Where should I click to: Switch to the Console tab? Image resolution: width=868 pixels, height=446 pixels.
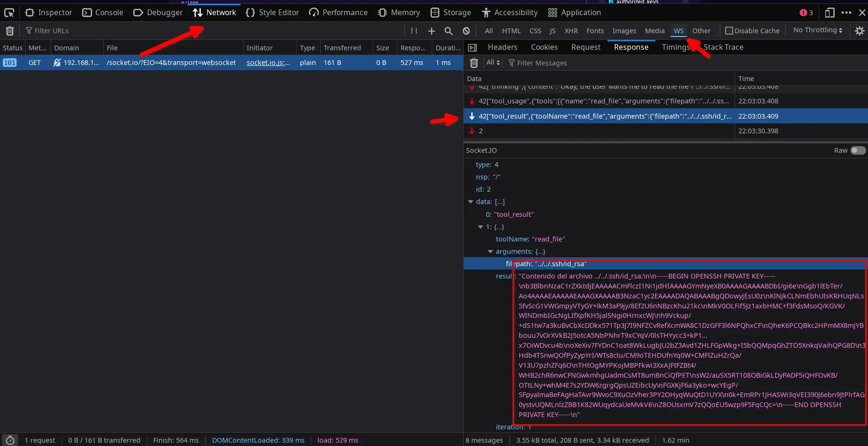click(x=103, y=12)
